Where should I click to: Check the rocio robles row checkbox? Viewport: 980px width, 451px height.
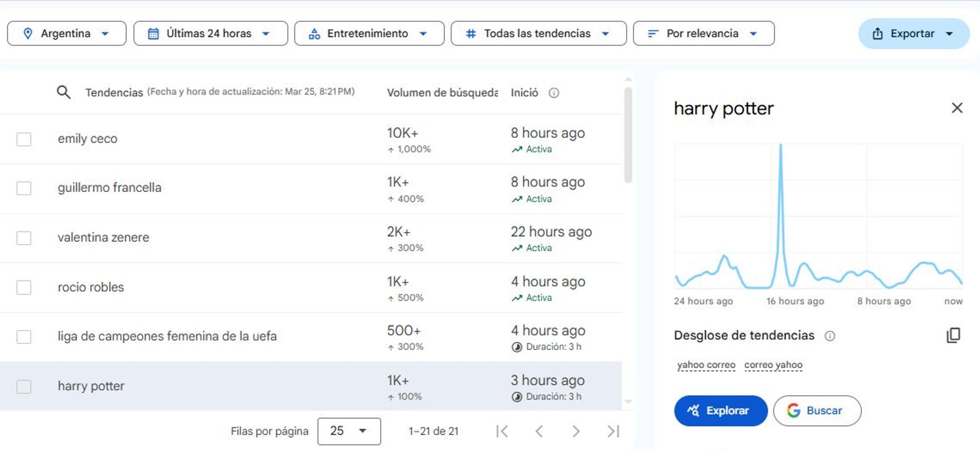(x=24, y=287)
